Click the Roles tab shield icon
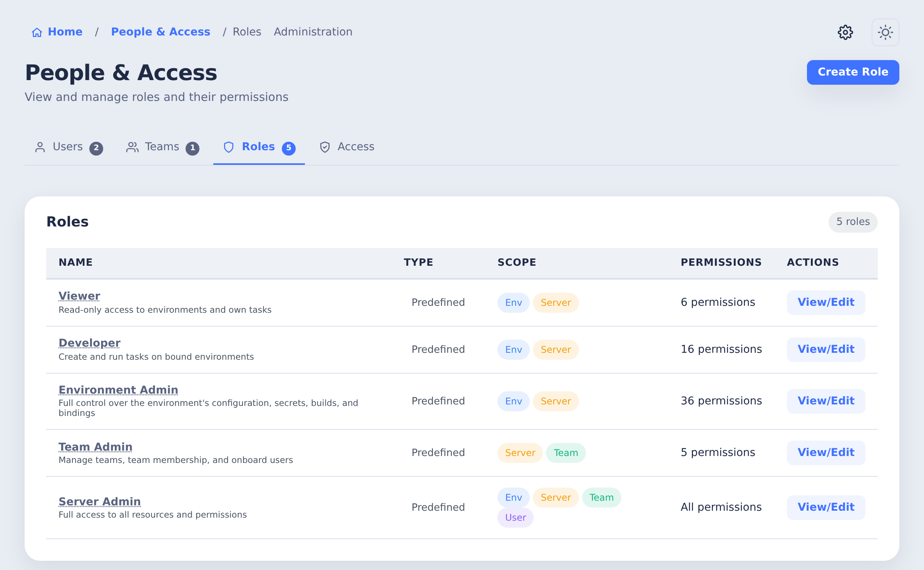924x570 pixels. [229, 147]
